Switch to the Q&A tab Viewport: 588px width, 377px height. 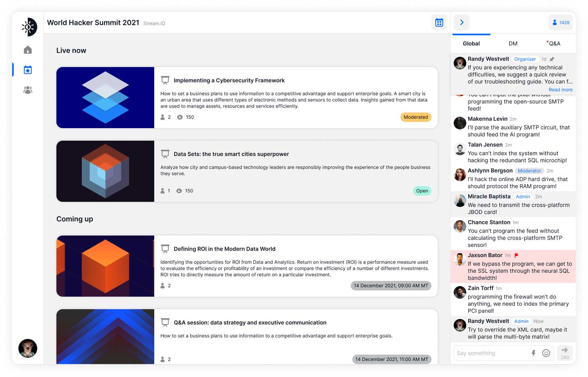[554, 44]
